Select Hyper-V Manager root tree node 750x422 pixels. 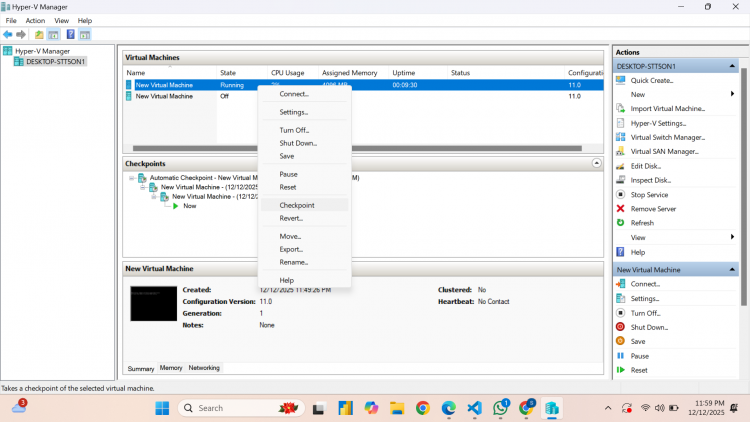click(x=42, y=51)
